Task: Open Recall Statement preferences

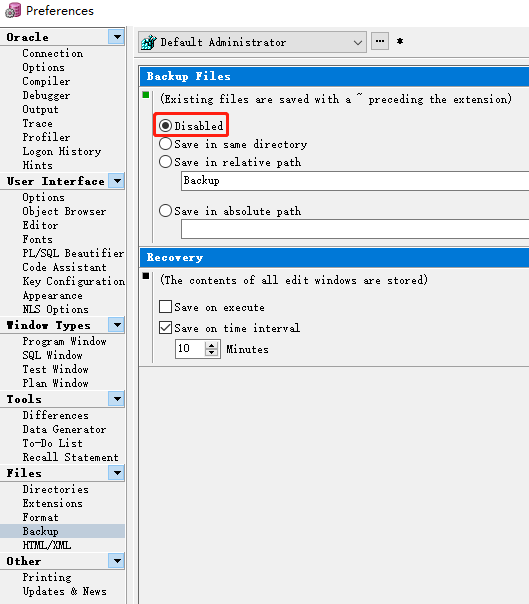Action: (70, 457)
